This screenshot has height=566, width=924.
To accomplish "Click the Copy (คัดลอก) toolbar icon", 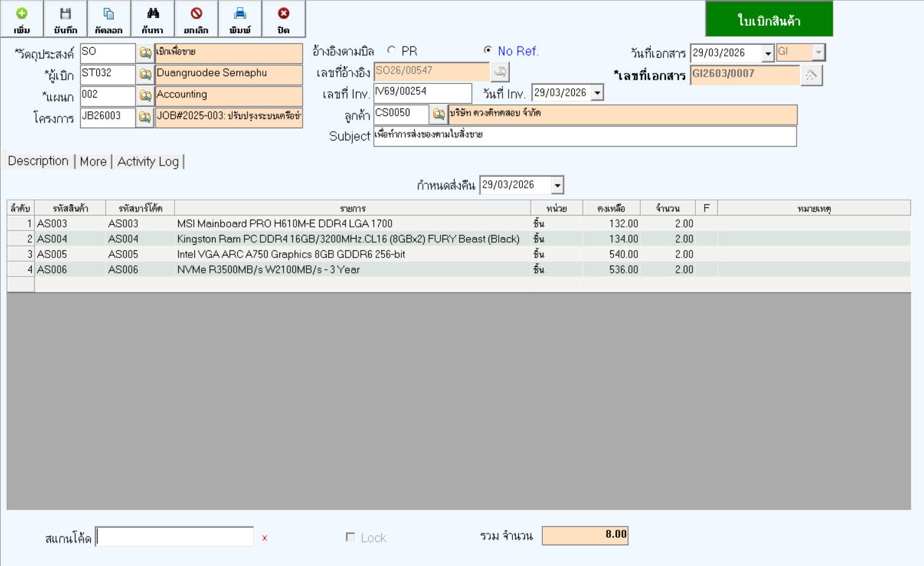I will pos(108,19).
